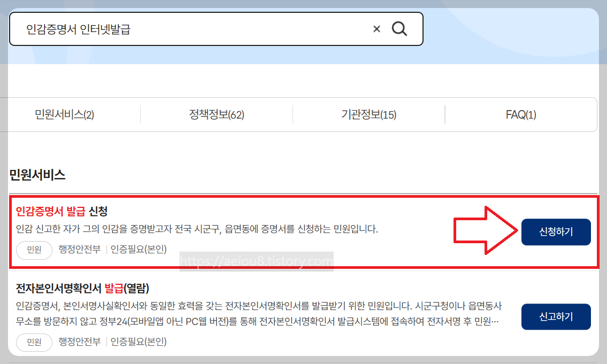
Task: Clear the search field with the × icon
Action: click(x=376, y=29)
